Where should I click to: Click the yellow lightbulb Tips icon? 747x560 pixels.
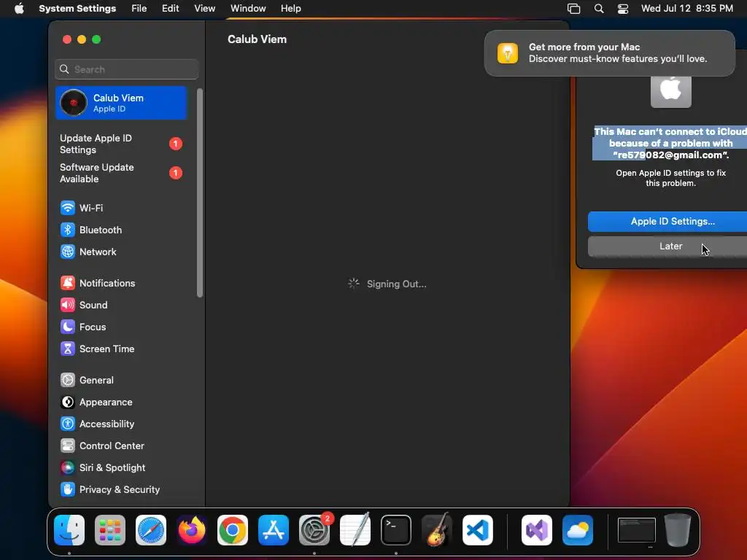click(508, 53)
